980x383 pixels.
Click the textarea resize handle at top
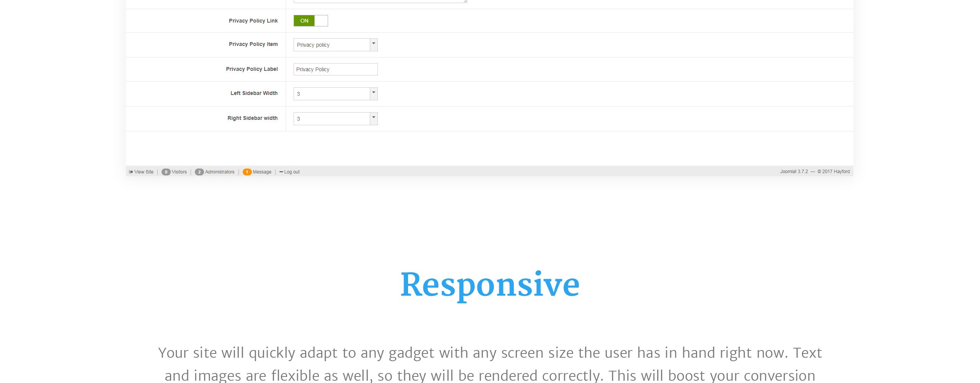coord(465,1)
